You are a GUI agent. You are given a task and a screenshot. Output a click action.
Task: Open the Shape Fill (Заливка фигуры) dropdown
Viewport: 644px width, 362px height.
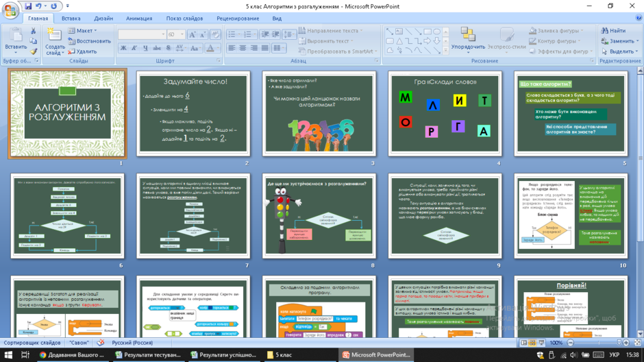coord(556,31)
